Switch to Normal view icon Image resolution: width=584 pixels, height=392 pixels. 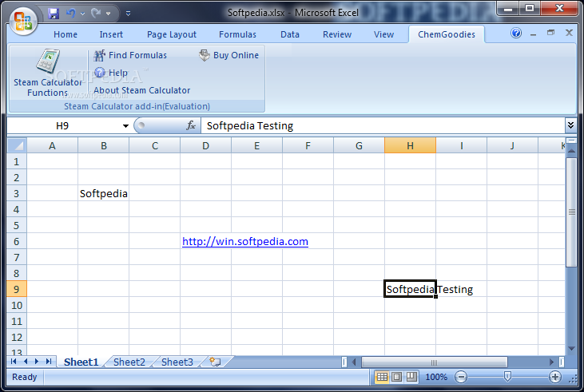[x=382, y=377]
